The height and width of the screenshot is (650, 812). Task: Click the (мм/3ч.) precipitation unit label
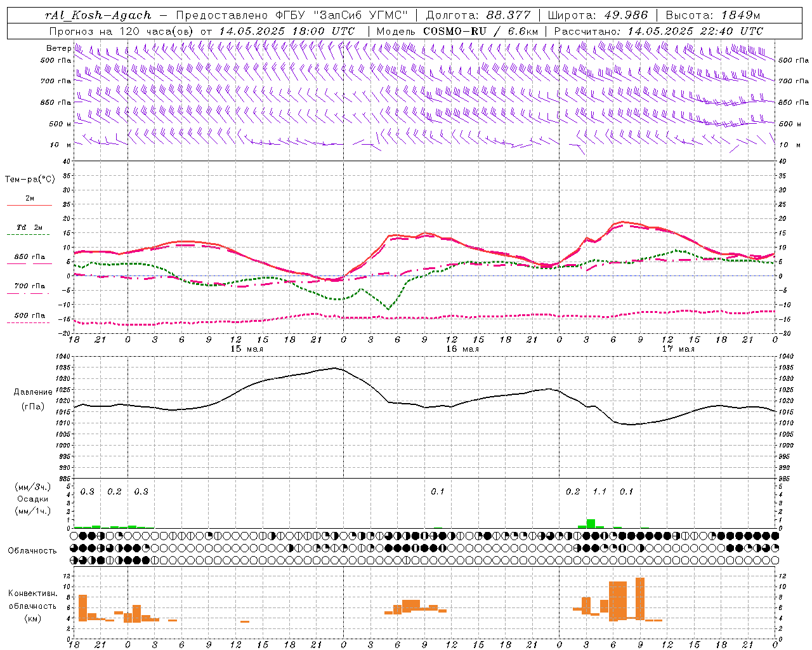(x=33, y=487)
